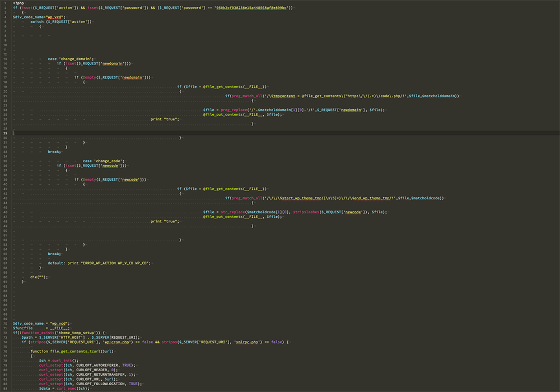
Task: Click the case 'change_code' label
Action: click(104, 161)
